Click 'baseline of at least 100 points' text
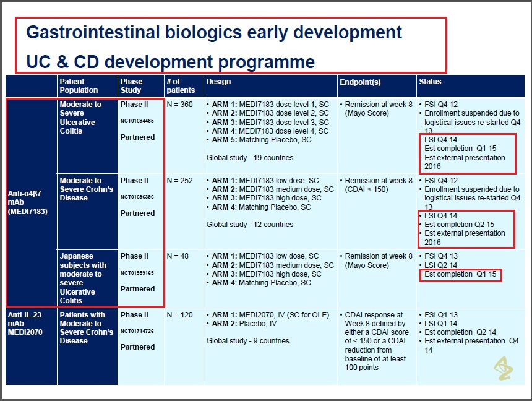 (x=375, y=363)
